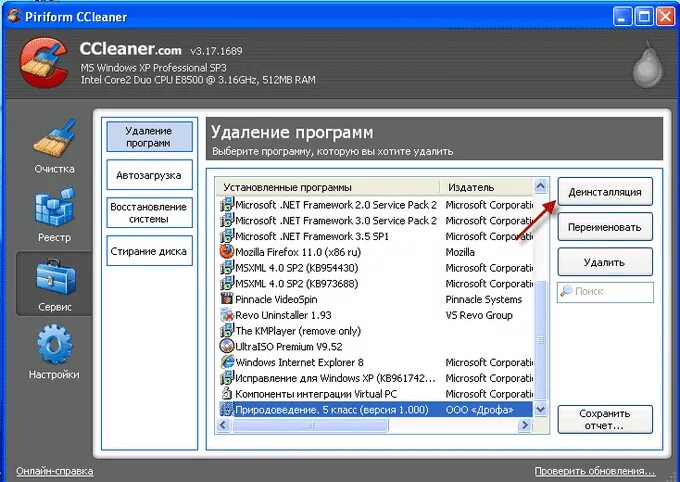Click magnifier icon in Поиск field

coord(566,291)
